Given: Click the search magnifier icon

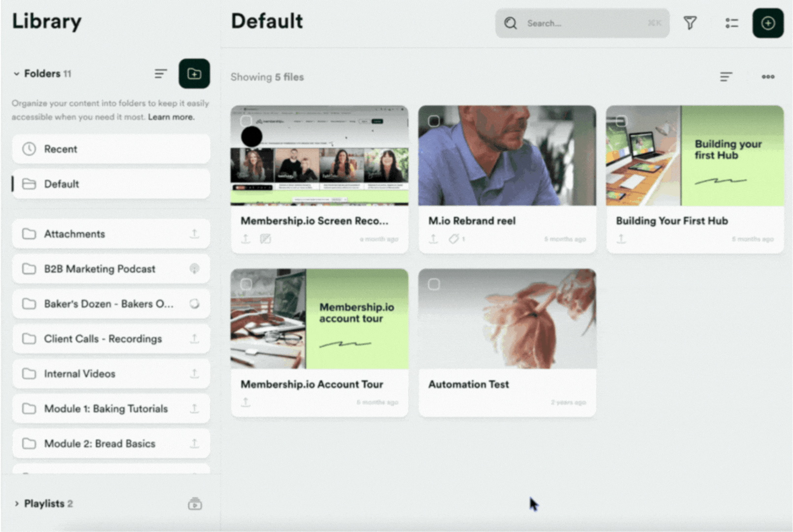Looking at the screenshot, I should point(511,23).
